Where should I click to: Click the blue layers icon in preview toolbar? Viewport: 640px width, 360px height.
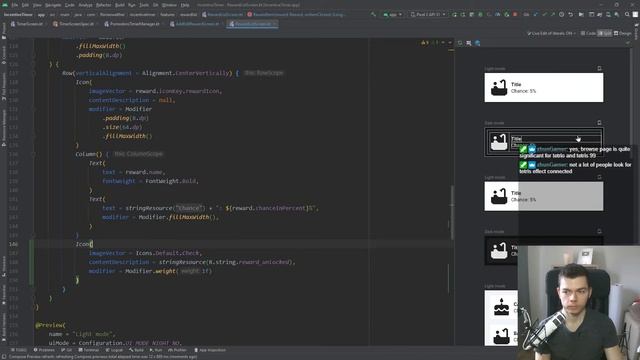pyautogui.click(x=478, y=43)
